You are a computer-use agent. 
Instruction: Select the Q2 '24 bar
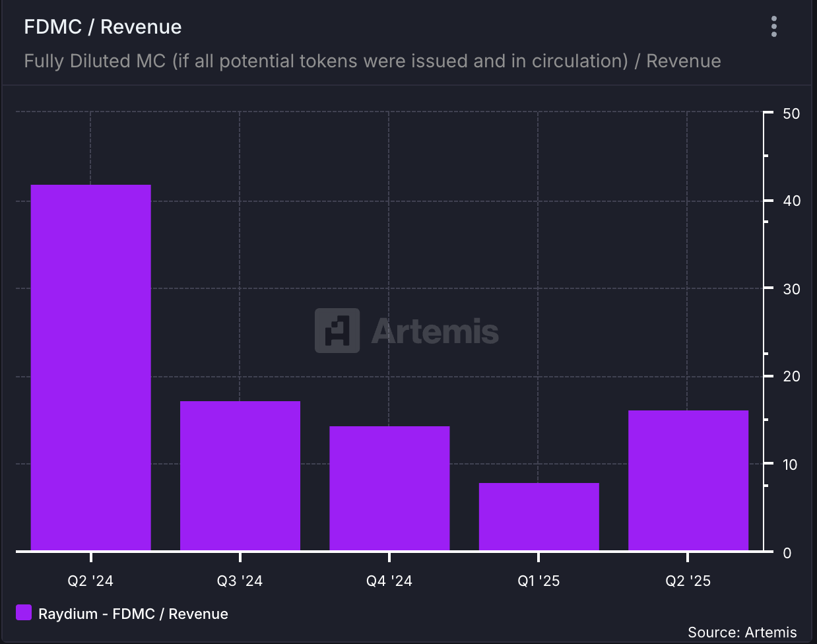click(x=91, y=368)
